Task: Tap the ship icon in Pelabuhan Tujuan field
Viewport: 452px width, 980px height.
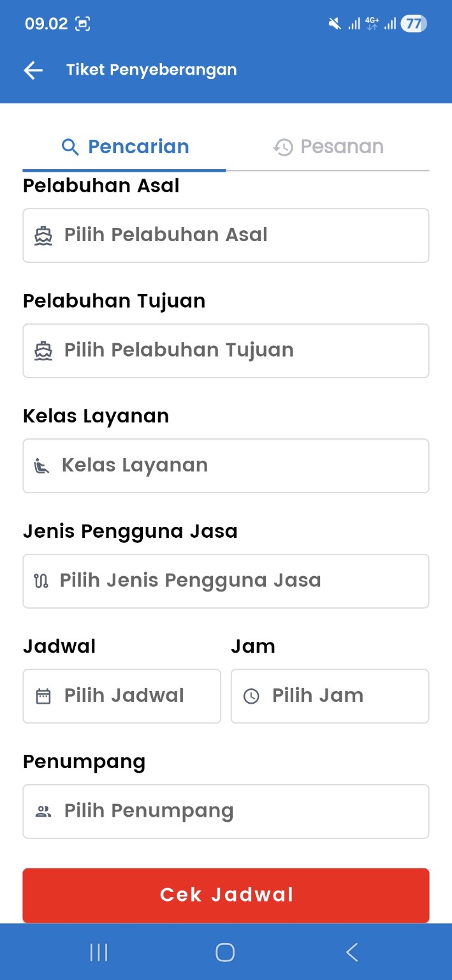Action: 41,350
